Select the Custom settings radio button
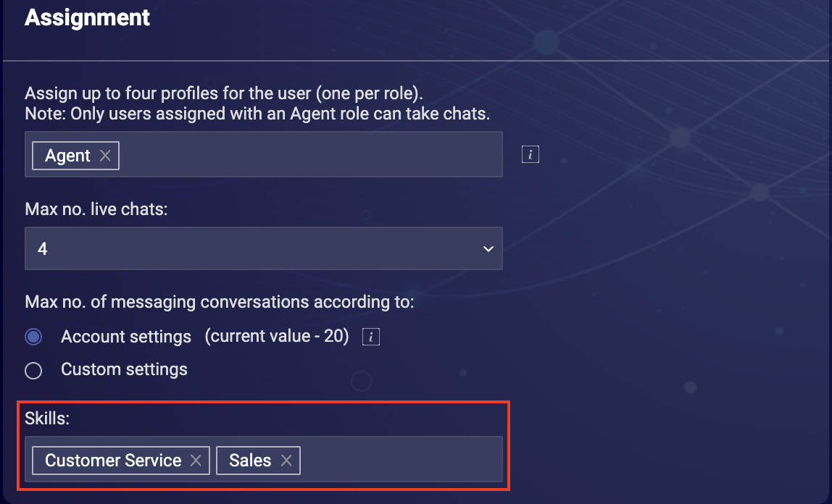This screenshot has width=832, height=504. [33, 371]
